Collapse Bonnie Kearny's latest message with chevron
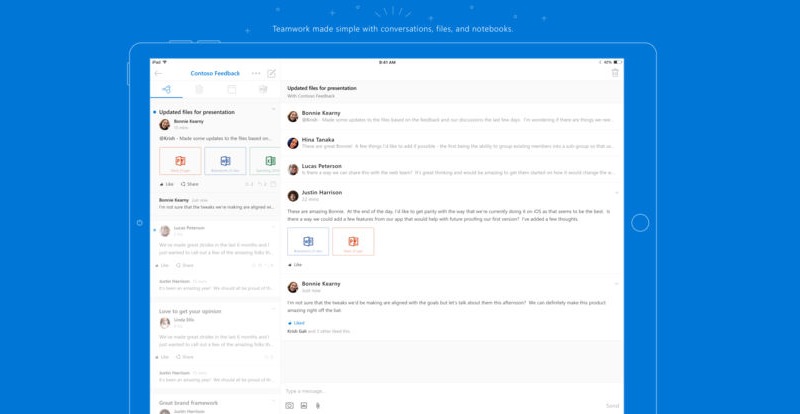 click(616, 284)
